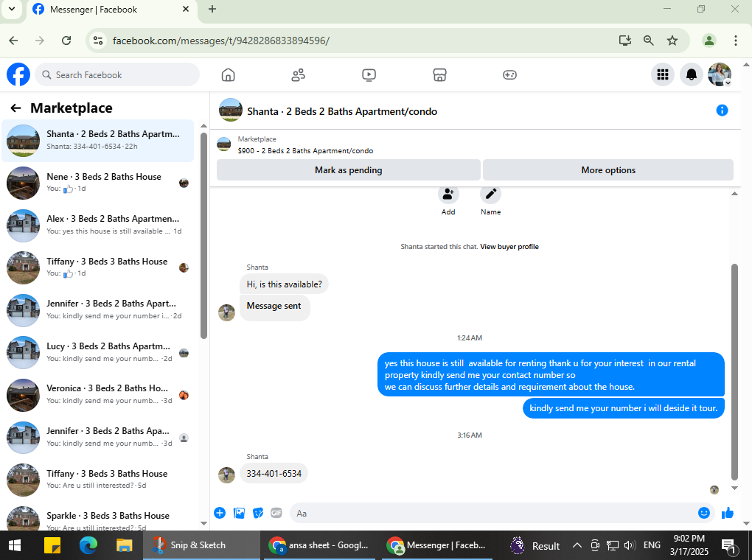
Task: Close the Messenger | Facebook tab
Action: 186,9
